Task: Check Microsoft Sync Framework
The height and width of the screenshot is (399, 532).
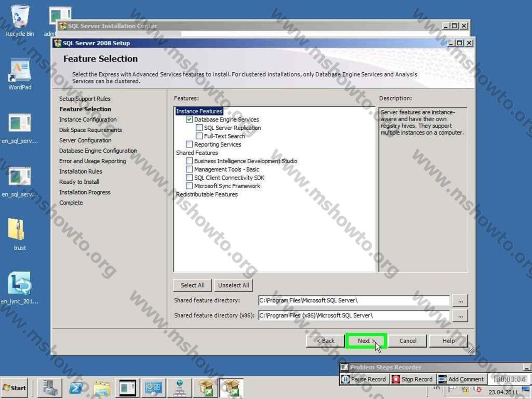Action: (189, 186)
